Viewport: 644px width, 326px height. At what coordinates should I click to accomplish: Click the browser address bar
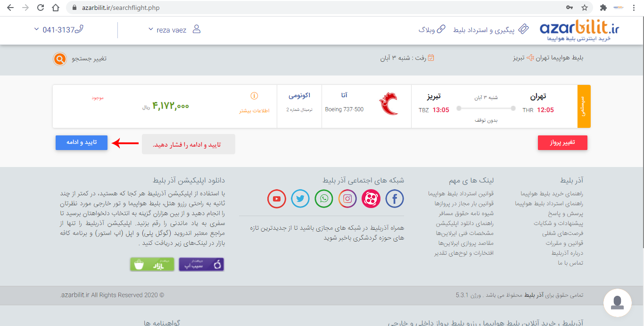click(x=311, y=8)
